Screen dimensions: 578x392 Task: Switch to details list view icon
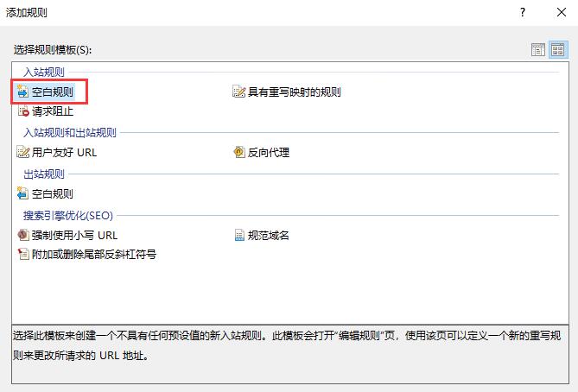[537, 49]
